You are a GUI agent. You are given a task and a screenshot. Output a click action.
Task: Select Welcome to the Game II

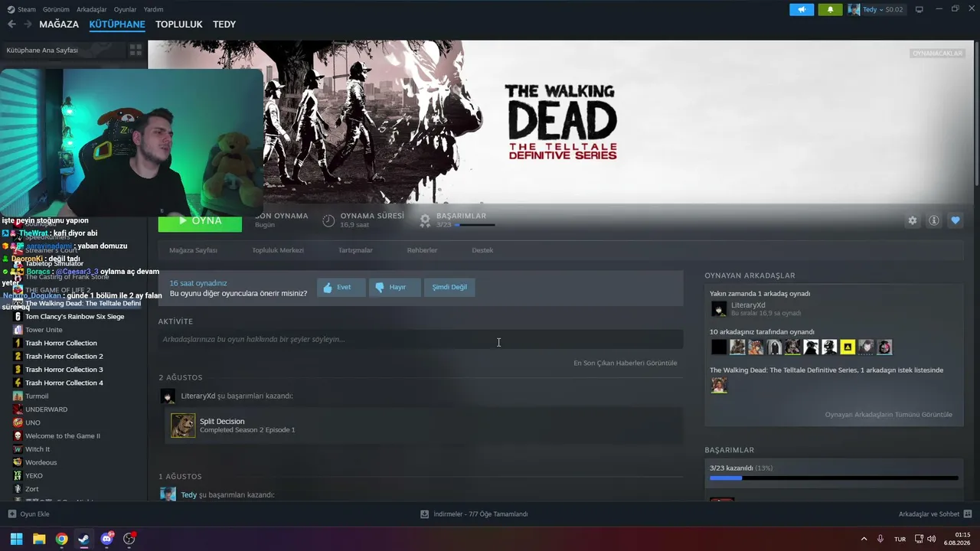63,435
